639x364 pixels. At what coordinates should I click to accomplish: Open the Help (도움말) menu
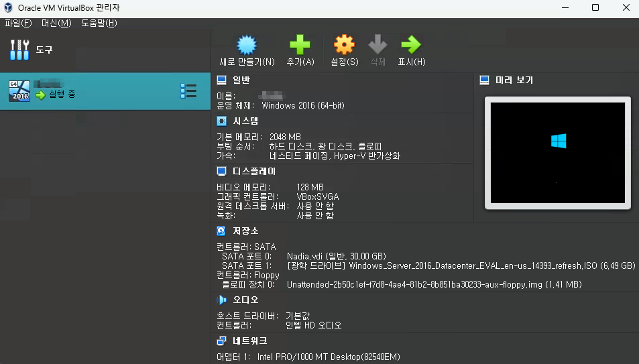click(99, 23)
